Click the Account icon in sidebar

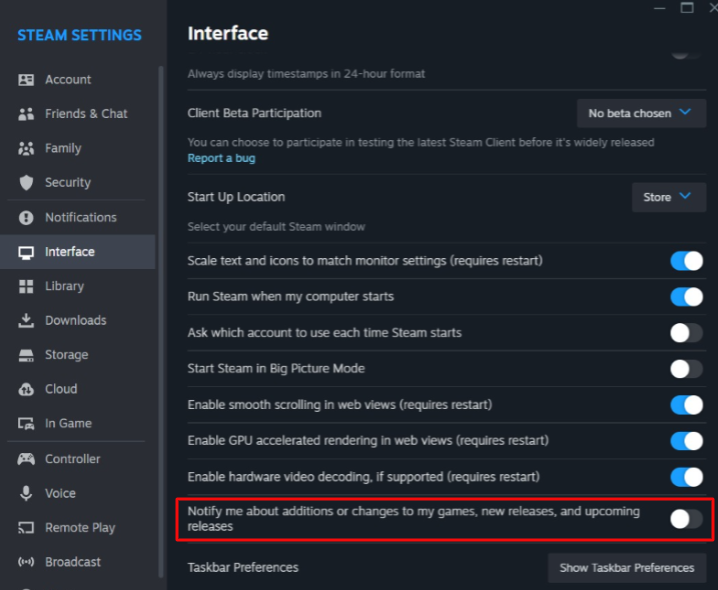coord(26,80)
